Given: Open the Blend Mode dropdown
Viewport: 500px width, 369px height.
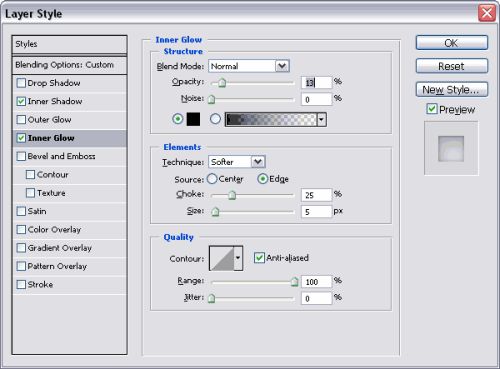Looking at the screenshot, I should tap(249, 66).
